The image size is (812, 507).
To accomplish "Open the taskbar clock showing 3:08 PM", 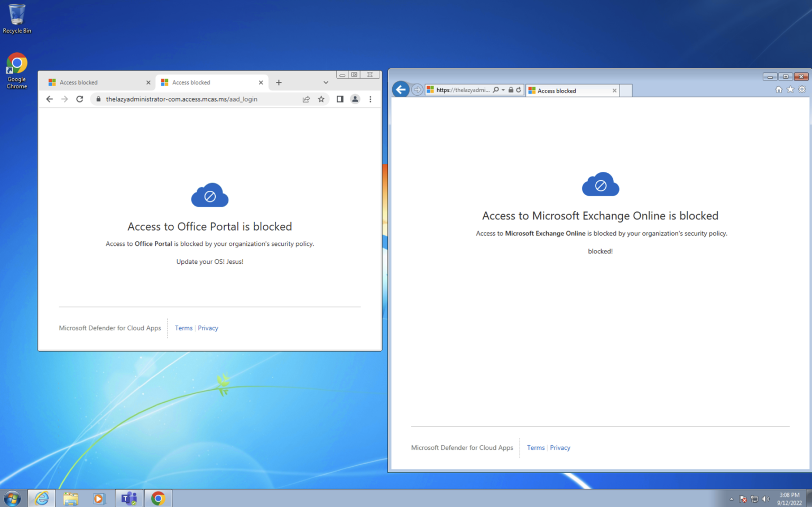I will [x=789, y=499].
